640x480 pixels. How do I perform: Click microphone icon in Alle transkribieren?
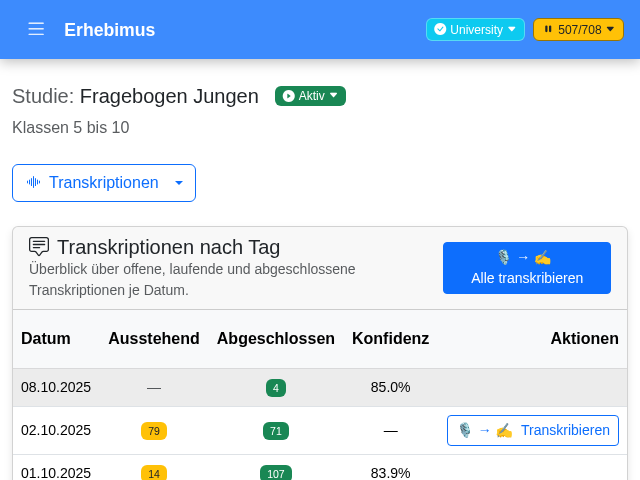pos(504,257)
